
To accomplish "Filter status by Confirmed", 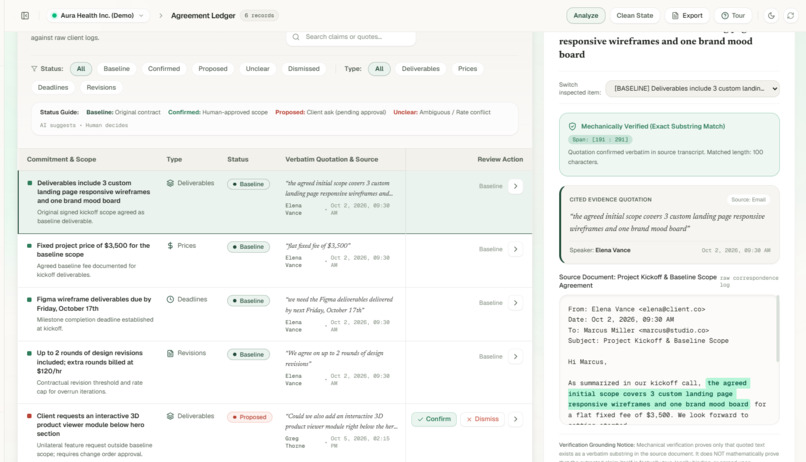I will pos(164,68).
